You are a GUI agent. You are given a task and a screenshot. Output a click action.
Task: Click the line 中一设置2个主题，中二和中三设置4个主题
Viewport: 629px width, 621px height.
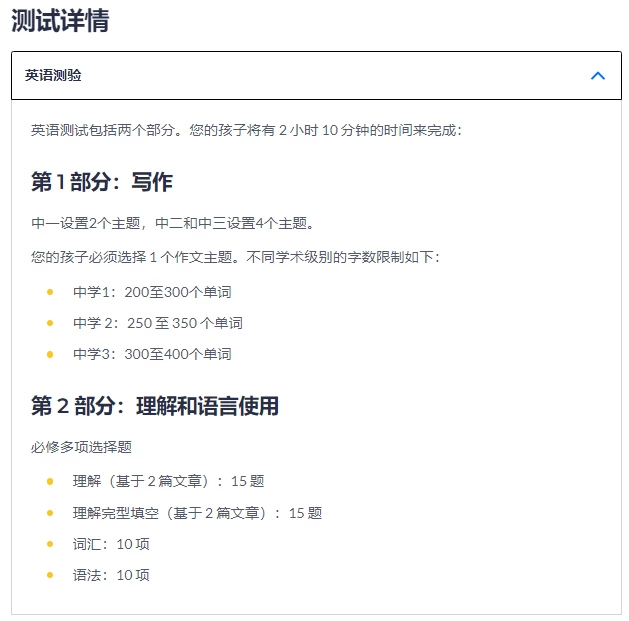point(172,223)
